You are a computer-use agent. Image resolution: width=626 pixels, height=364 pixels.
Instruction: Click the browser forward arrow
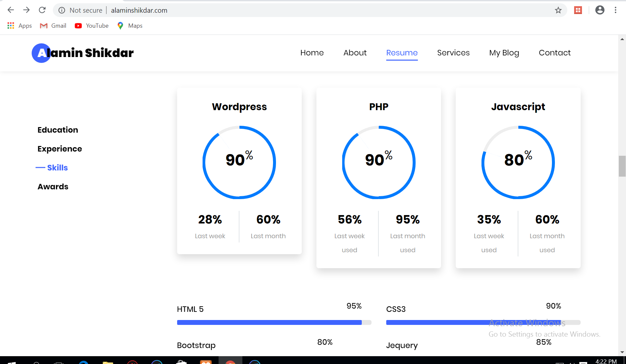click(26, 10)
